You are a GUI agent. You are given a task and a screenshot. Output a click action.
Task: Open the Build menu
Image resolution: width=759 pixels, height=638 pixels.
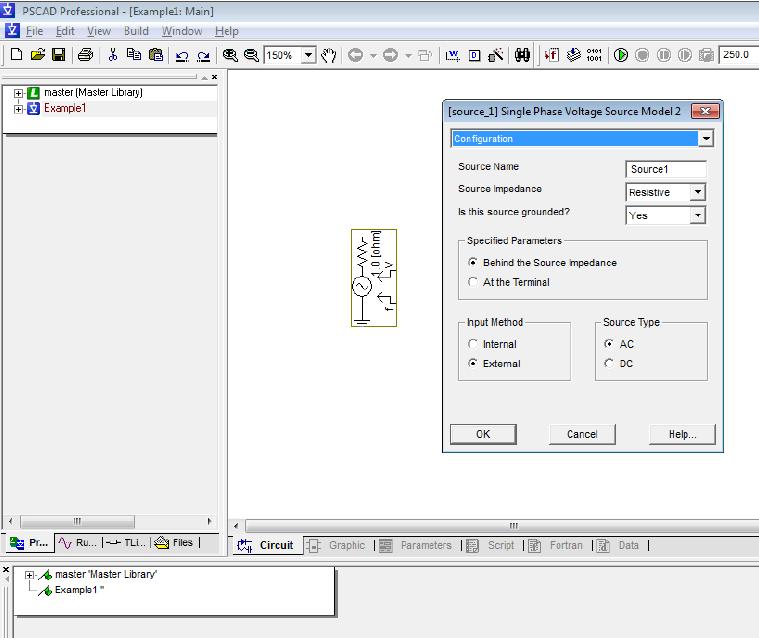136,31
